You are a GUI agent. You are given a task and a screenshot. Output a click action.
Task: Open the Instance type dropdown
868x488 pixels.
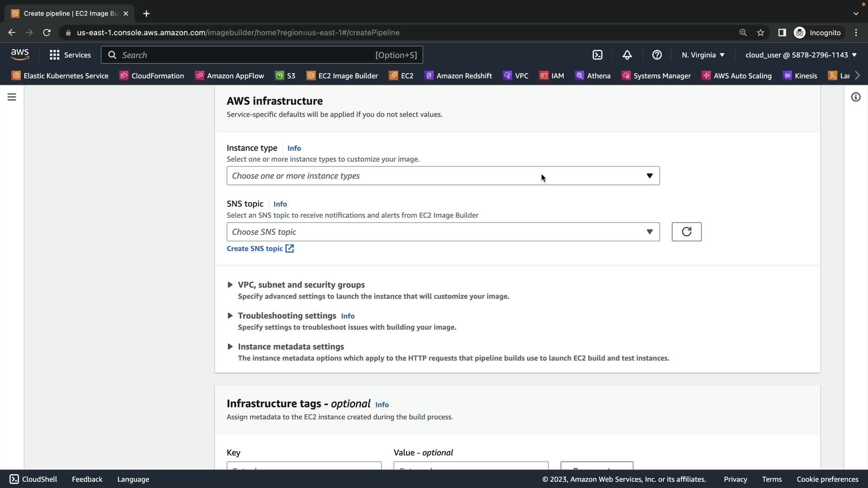(443, 176)
